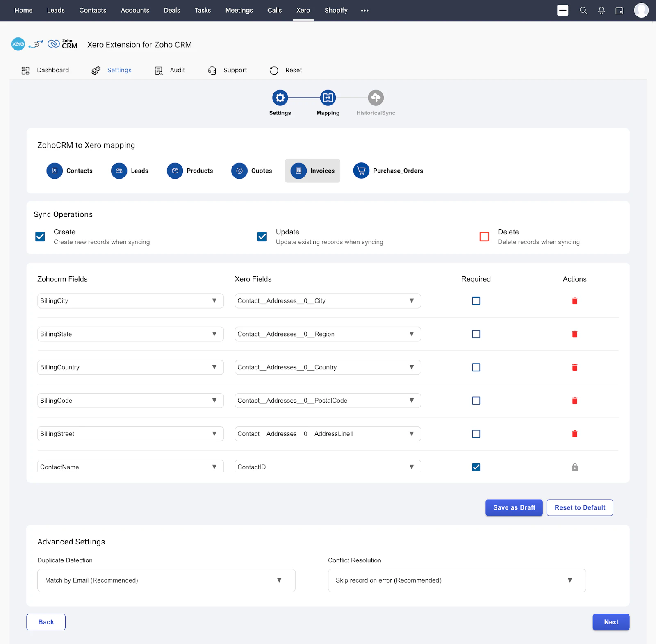Open the Contact__Addresses__0__Country dropdown
Viewport: 656px width, 644px height.
coord(328,367)
